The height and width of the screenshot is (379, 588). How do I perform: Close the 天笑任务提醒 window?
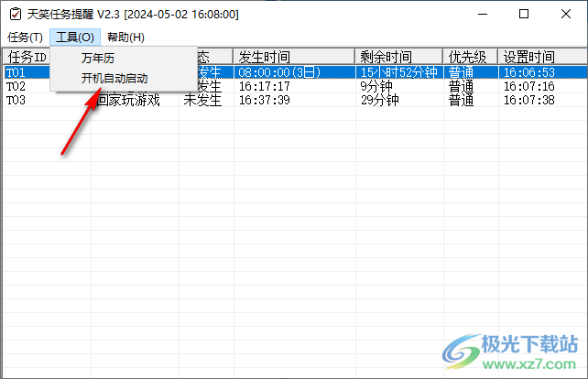565,15
